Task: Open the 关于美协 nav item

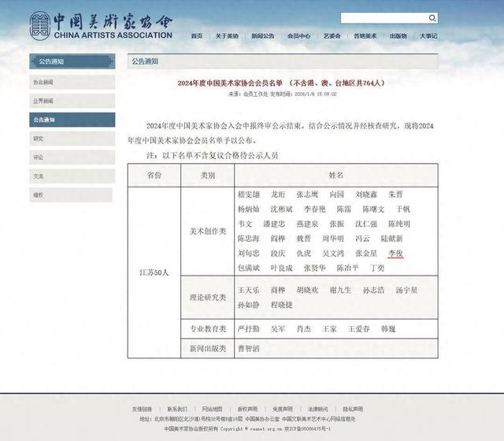Action: pyautogui.click(x=227, y=36)
